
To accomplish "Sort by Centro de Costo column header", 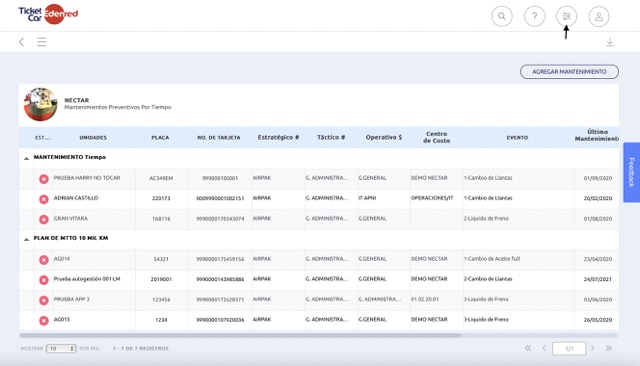I will point(436,137).
